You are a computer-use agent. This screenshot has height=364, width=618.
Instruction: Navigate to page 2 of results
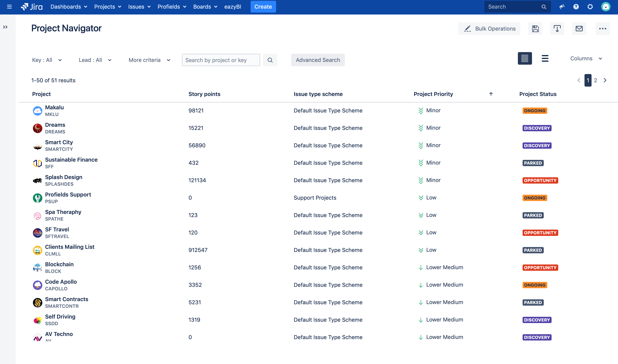coord(595,80)
